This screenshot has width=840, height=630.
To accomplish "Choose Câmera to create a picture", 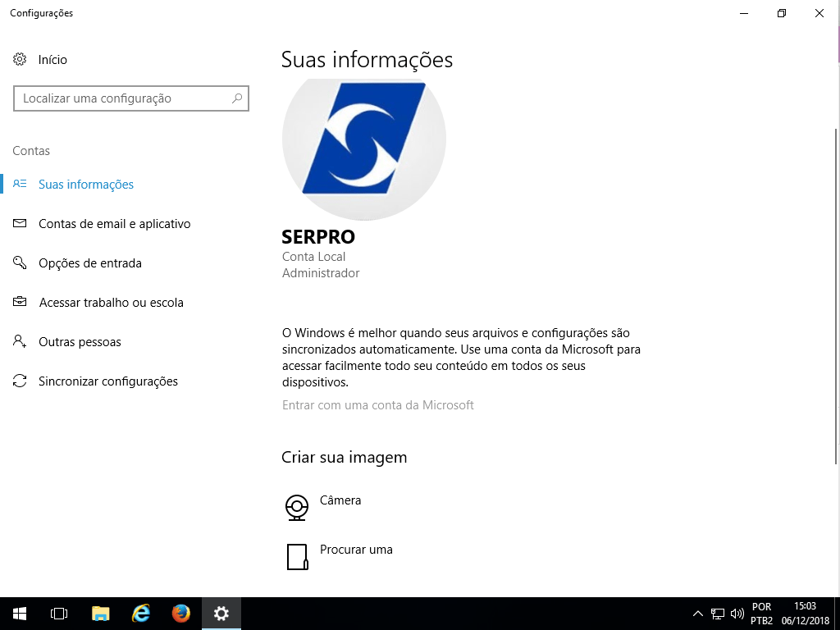I will point(340,500).
